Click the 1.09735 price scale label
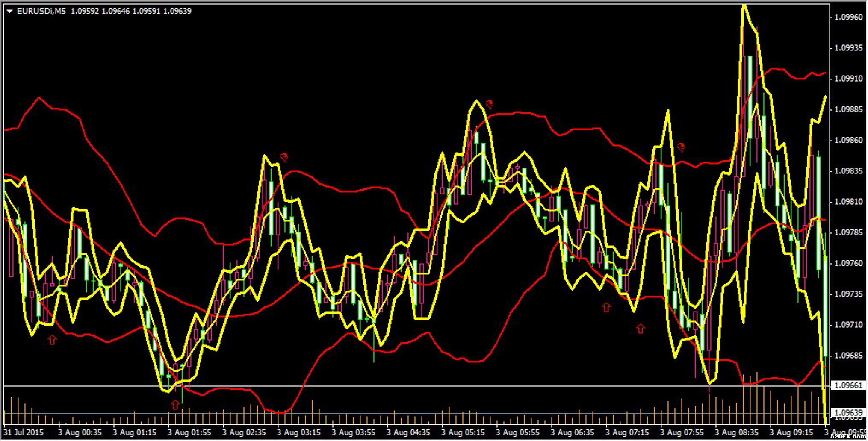This screenshot has height=441, width=868. (848, 294)
